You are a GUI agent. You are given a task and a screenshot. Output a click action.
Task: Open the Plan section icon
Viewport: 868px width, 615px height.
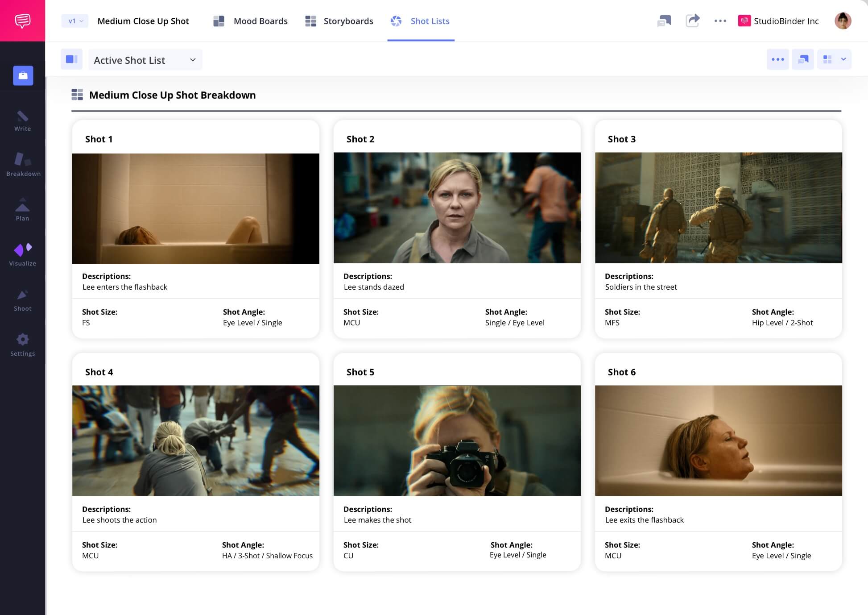[x=22, y=210]
